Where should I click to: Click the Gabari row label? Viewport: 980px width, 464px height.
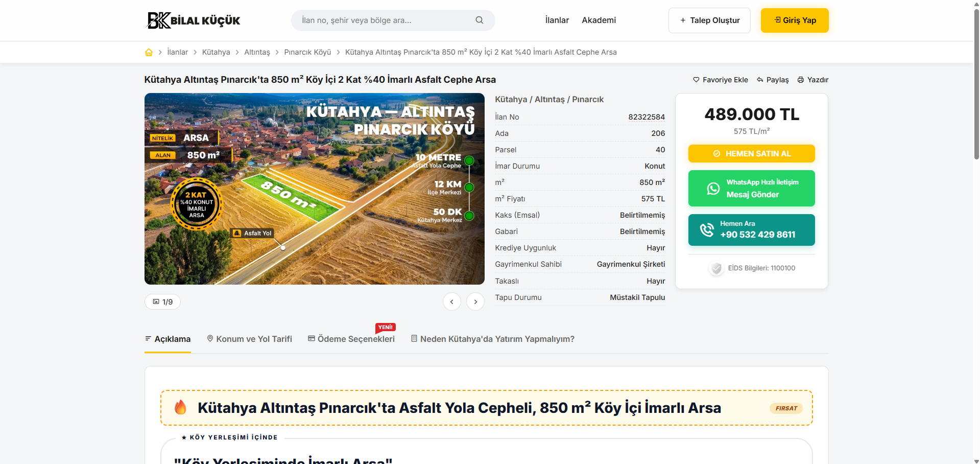click(506, 231)
